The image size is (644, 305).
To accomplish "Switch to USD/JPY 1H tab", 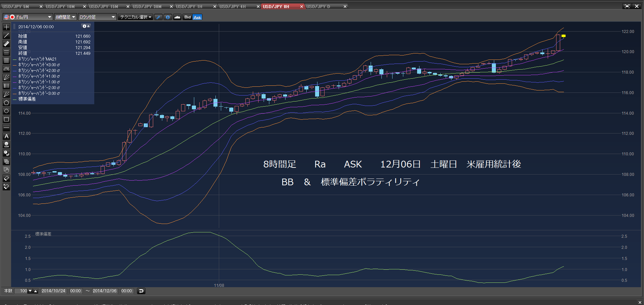I will (189, 6).
